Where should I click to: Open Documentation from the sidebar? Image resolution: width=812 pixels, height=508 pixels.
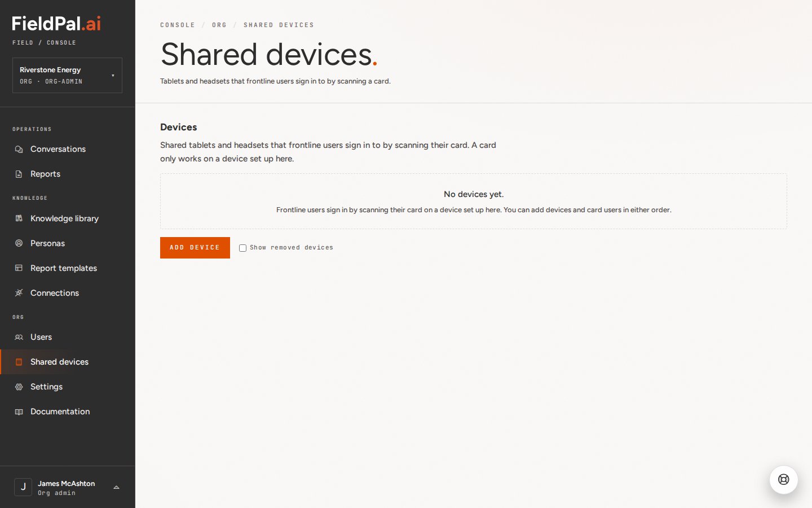[68, 411]
